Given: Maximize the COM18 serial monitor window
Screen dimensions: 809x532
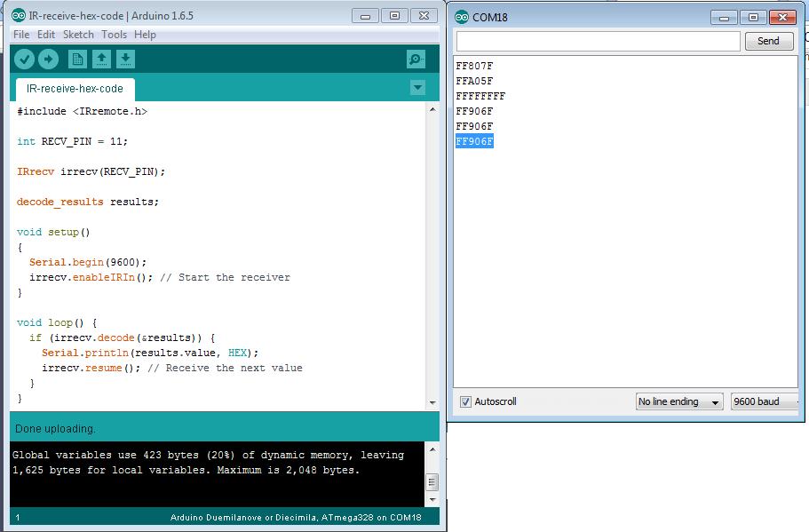Looking at the screenshot, I should pyautogui.click(x=753, y=18).
